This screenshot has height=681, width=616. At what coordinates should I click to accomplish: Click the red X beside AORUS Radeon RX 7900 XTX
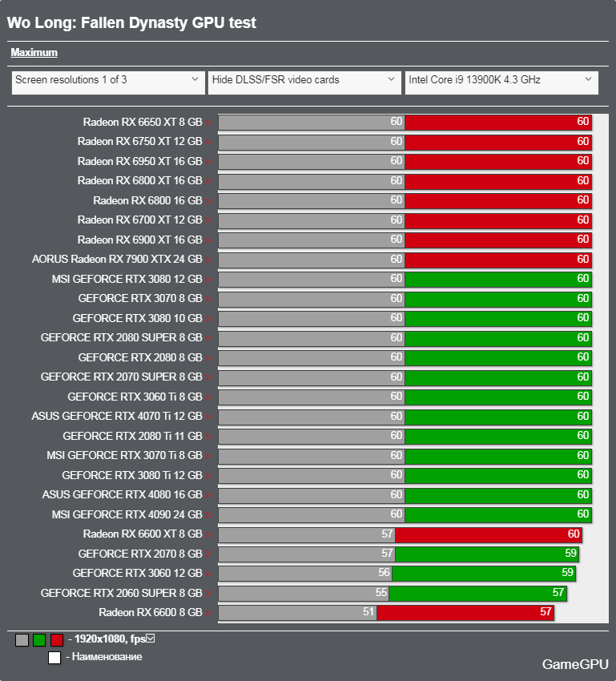(x=209, y=260)
